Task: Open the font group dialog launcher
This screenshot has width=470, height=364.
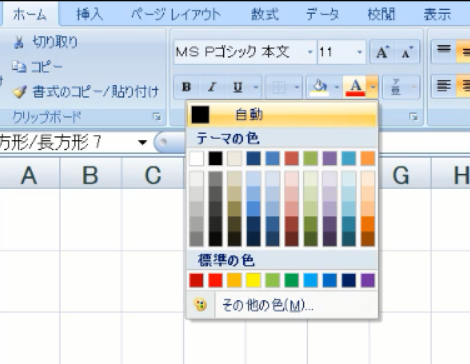Action: click(x=414, y=117)
